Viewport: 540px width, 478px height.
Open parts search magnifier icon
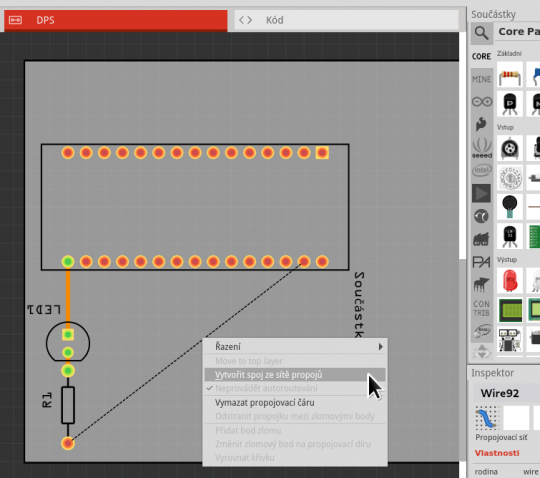pos(481,33)
